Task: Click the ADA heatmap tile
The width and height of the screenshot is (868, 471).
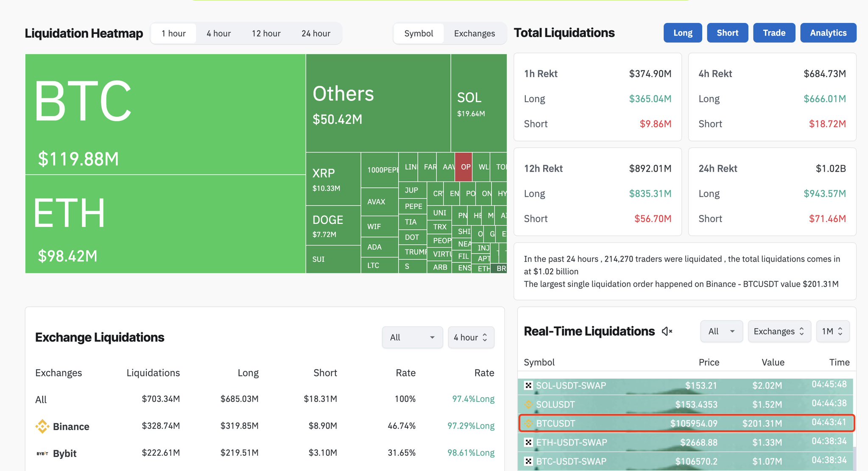Action: 380,247
